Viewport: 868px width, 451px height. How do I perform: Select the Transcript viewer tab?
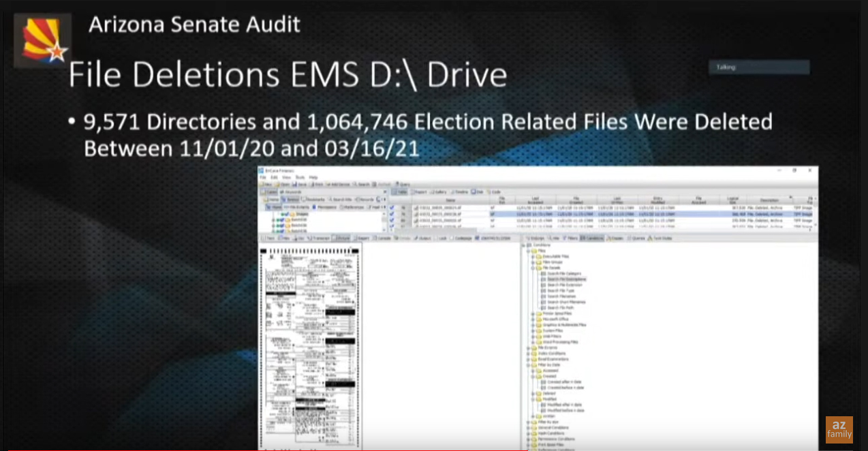[318, 238]
